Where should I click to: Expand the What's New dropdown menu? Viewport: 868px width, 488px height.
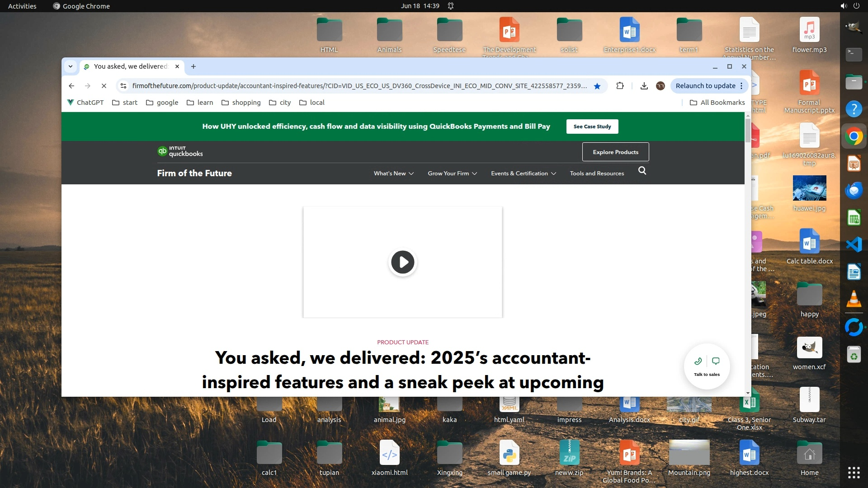coord(393,174)
